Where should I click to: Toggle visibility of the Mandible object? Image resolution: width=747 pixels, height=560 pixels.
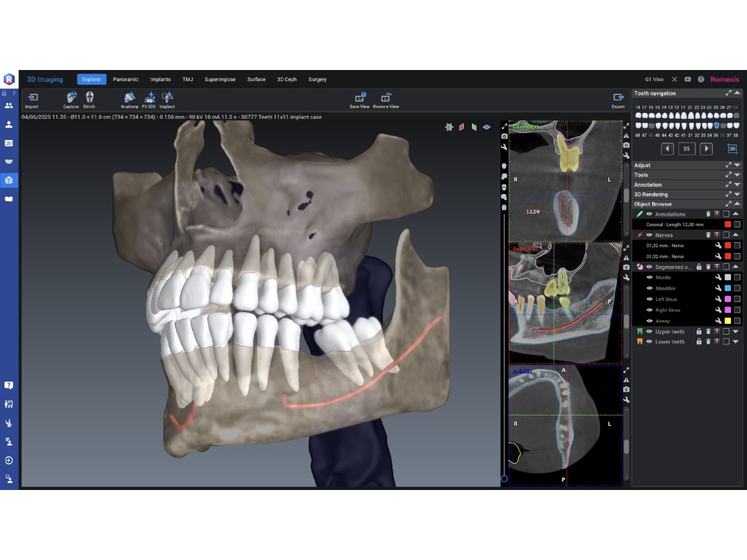(649, 289)
